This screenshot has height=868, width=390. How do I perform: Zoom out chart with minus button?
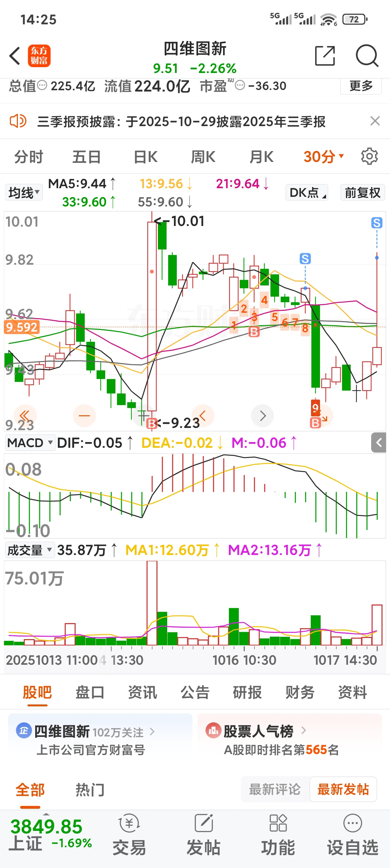pos(84,415)
